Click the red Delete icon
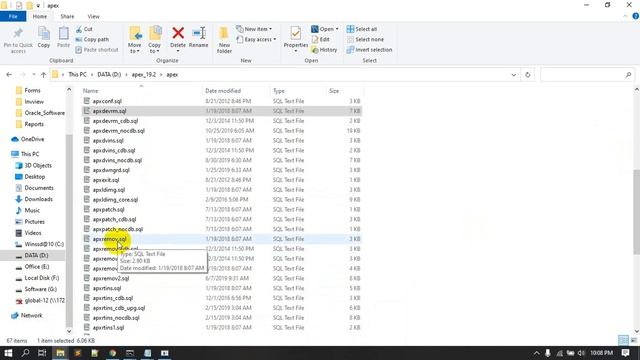Viewport: 640px width, 360px height. coord(178,33)
